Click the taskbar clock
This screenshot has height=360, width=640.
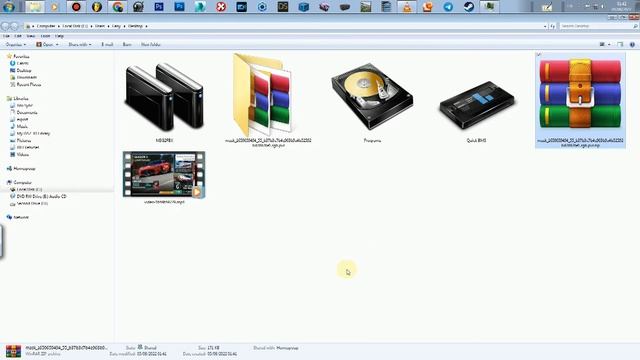coord(622,7)
